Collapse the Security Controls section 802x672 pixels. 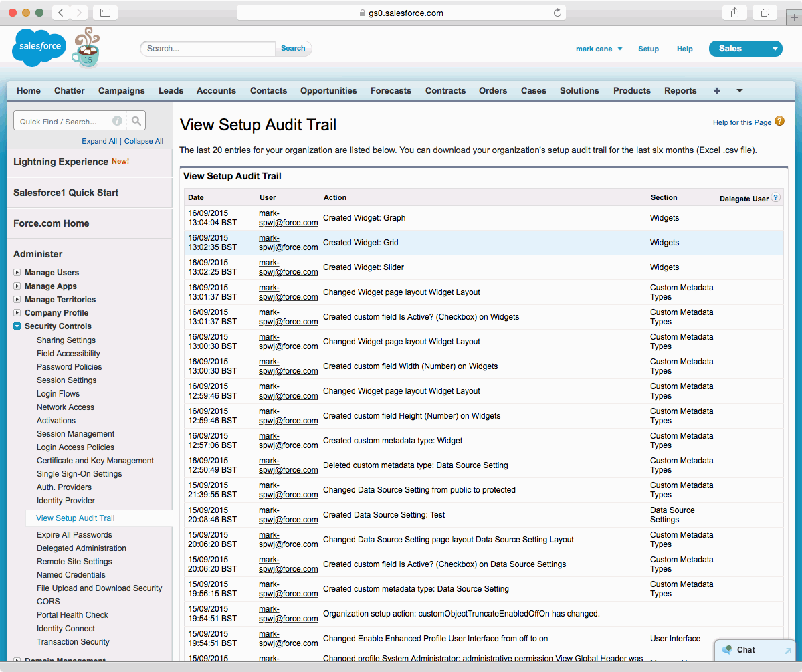click(17, 326)
